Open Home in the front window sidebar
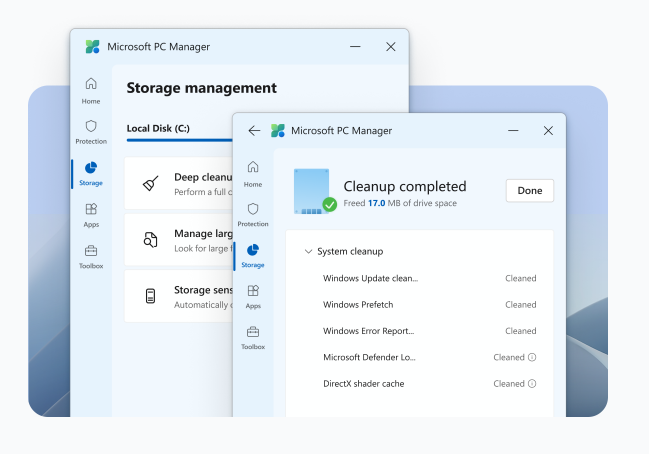The image size is (649, 454). pos(253,174)
